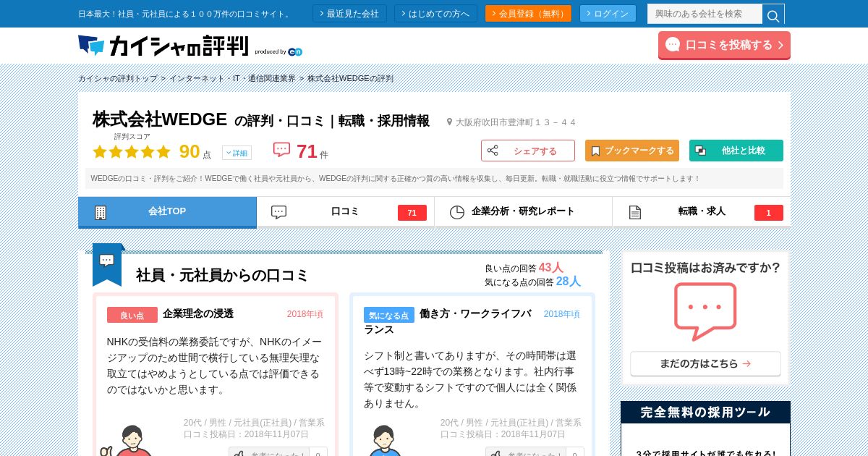Click the カイシャの評判 site logo

click(163, 46)
